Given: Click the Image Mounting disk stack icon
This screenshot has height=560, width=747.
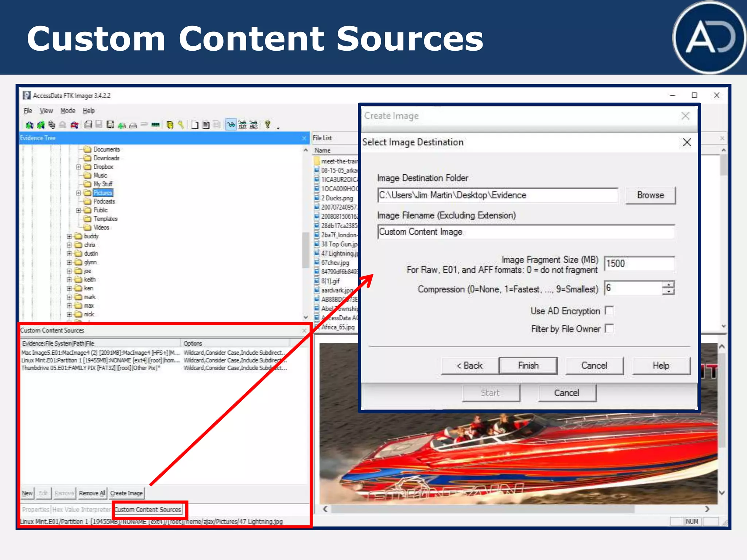Looking at the screenshot, I should point(52,125).
